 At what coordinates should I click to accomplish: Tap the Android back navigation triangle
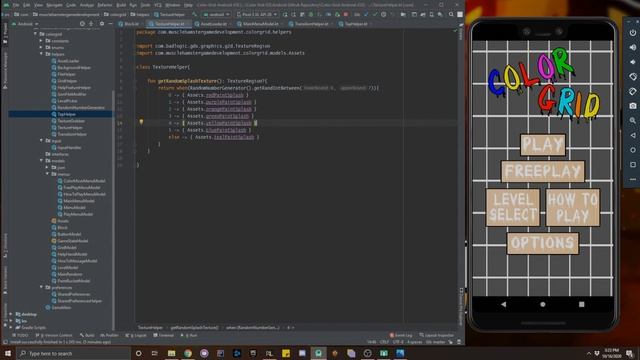(503, 304)
